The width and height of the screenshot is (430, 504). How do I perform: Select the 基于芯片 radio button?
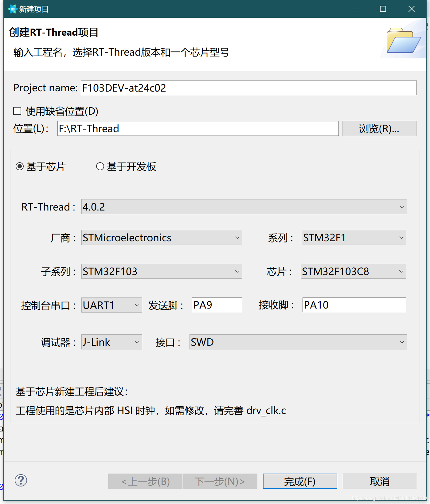20,167
